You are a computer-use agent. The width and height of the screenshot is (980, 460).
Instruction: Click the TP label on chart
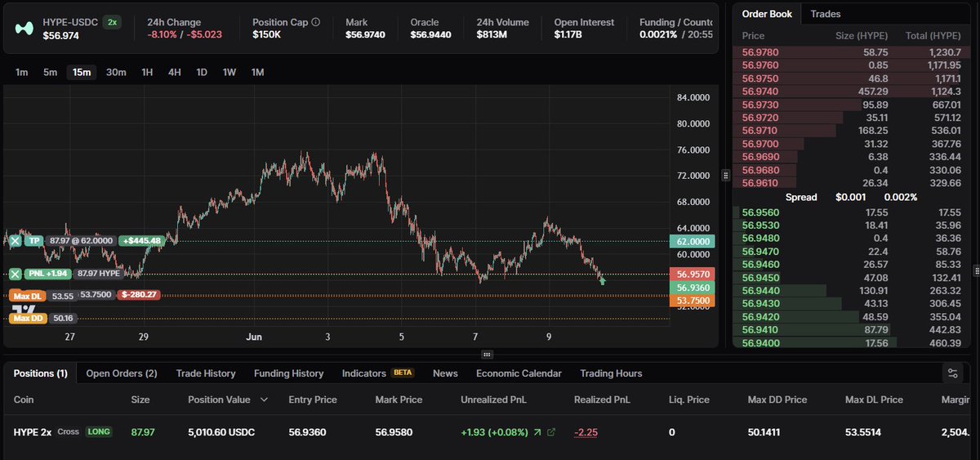coord(33,241)
